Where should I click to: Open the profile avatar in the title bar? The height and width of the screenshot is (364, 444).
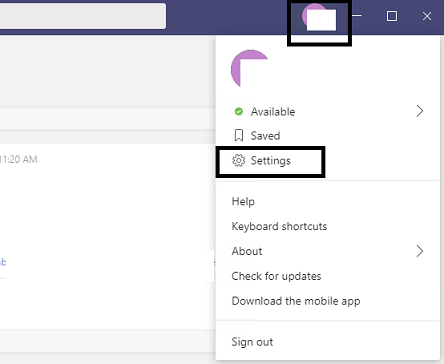point(319,17)
